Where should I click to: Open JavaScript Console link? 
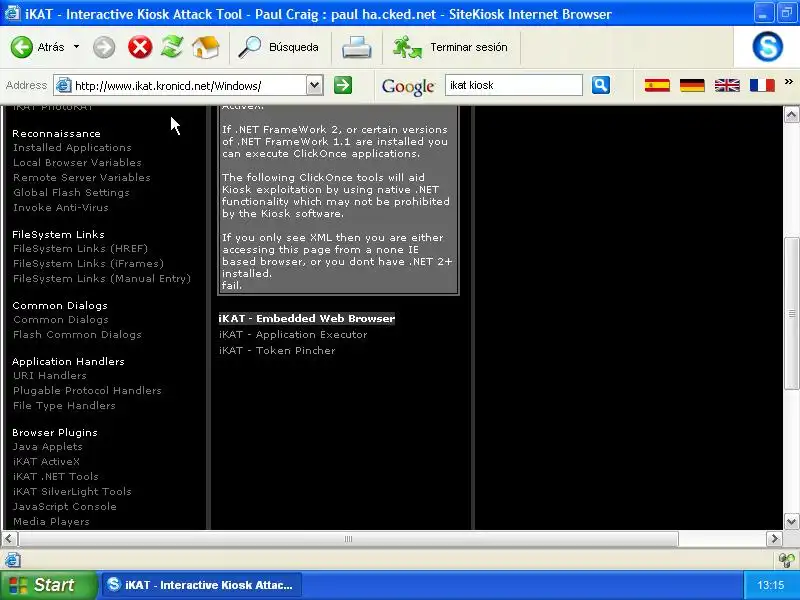coord(65,507)
